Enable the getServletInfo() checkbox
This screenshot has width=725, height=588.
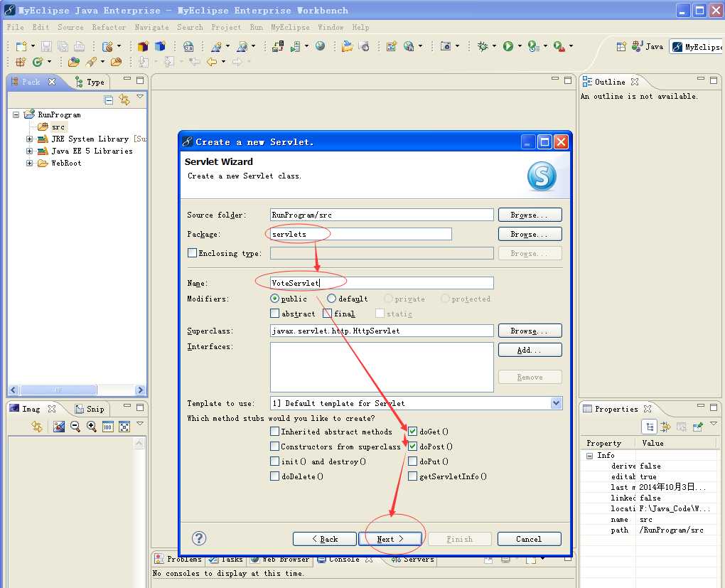point(412,476)
